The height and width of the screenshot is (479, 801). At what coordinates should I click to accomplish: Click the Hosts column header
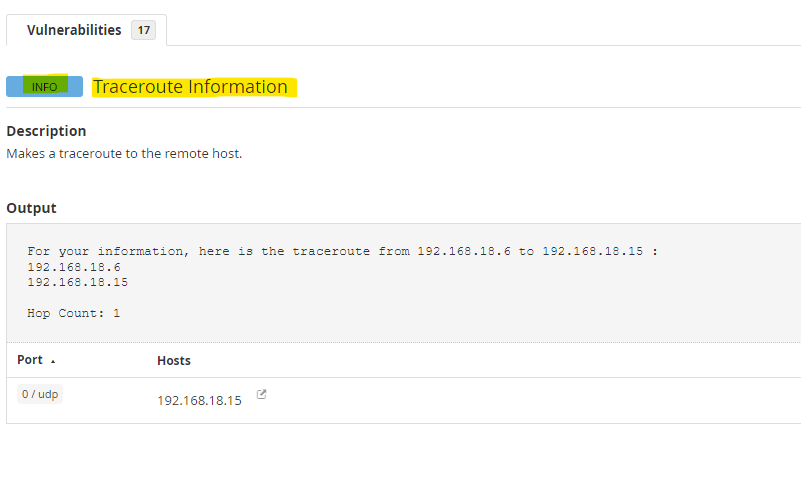pyautogui.click(x=174, y=360)
